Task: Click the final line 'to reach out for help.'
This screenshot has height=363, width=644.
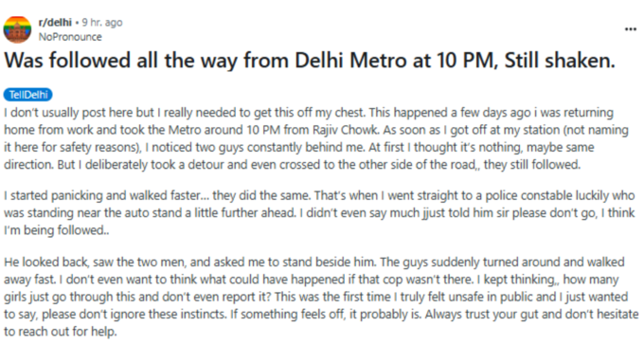Action: coord(61,332)
